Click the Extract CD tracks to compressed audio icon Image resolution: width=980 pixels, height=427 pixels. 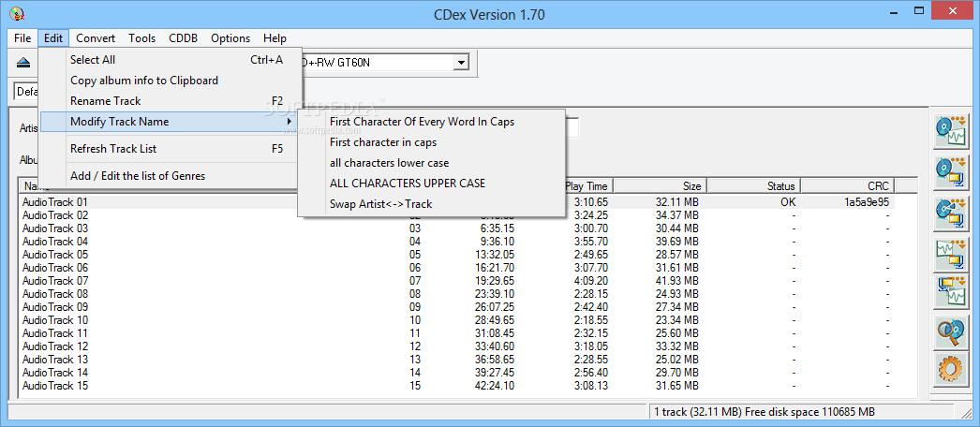(951, 173)
